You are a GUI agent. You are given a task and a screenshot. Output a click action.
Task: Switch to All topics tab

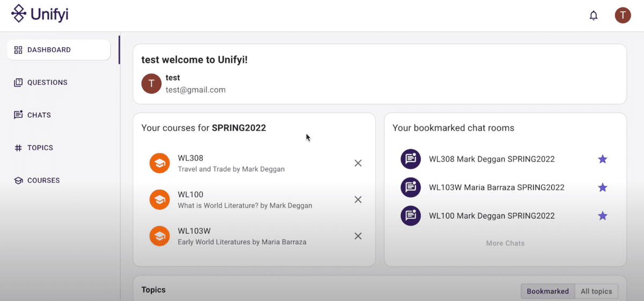[596, 291]
